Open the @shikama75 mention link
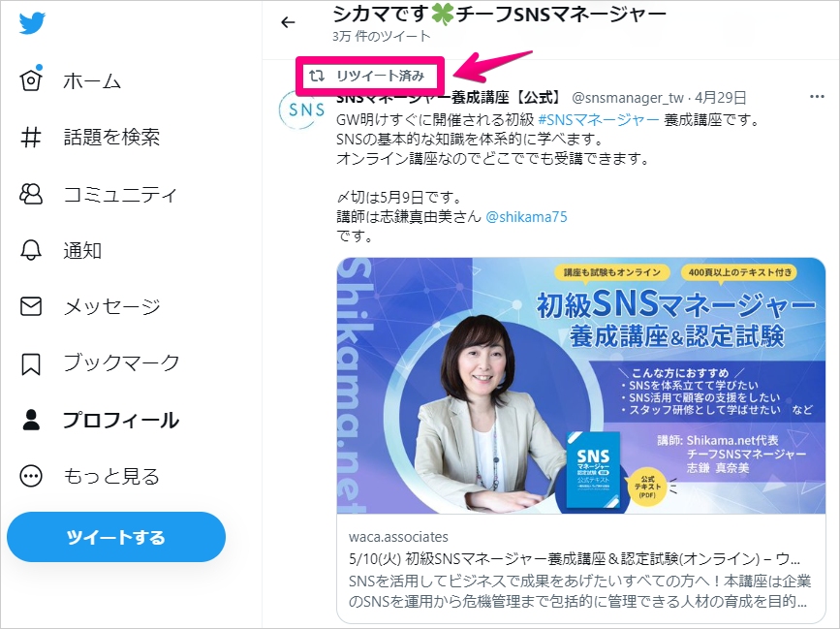 (x=526, y=216)
